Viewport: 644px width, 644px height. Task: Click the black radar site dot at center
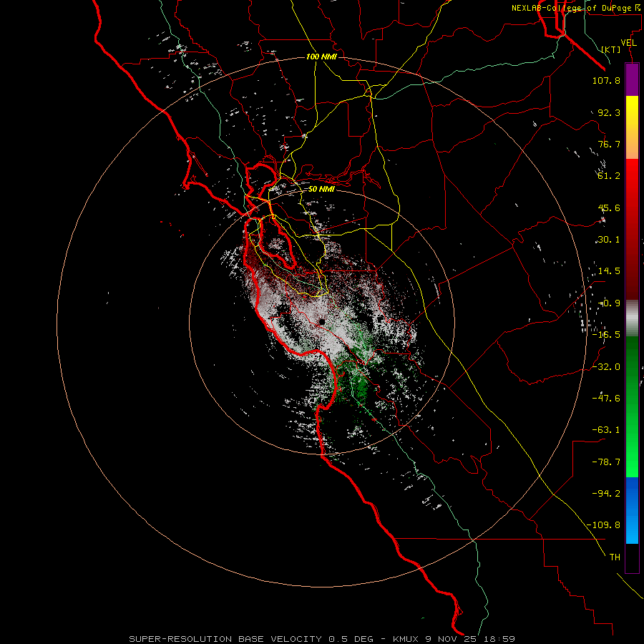pos(322,322)
